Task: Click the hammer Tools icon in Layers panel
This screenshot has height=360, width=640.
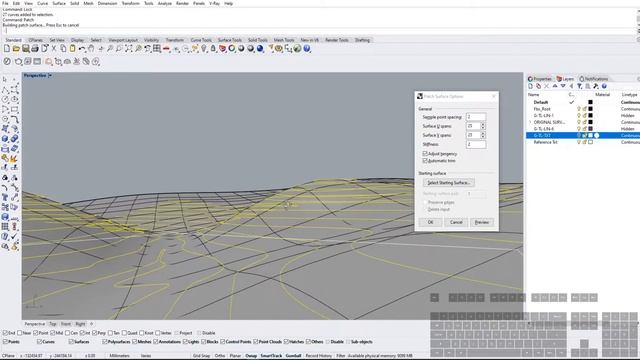Action: [x=596, y=86]
